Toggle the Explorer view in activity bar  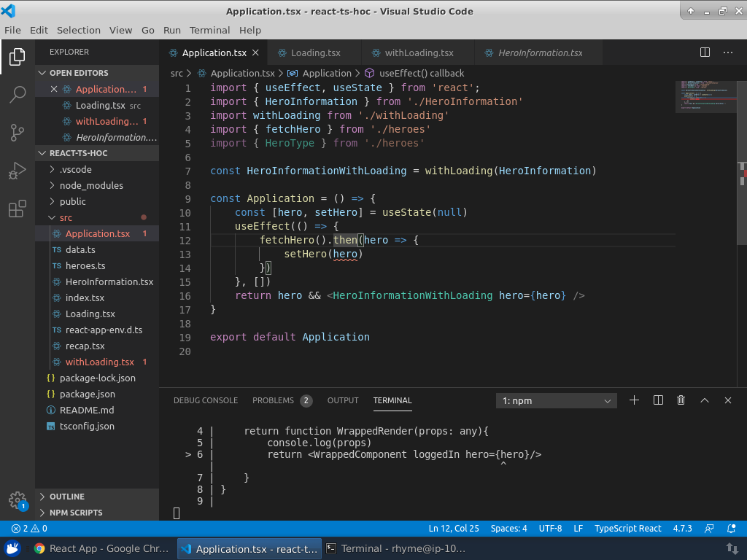coord(18,56)
